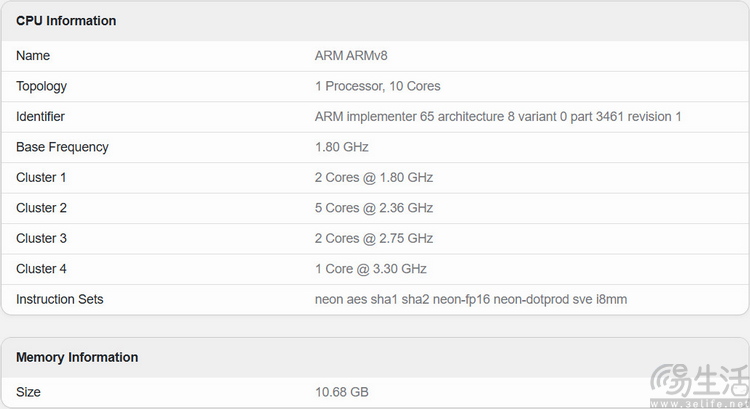Click the Cluster 2 row label
Viewport: 750px width, 409px height.
[x=41, y=208]
